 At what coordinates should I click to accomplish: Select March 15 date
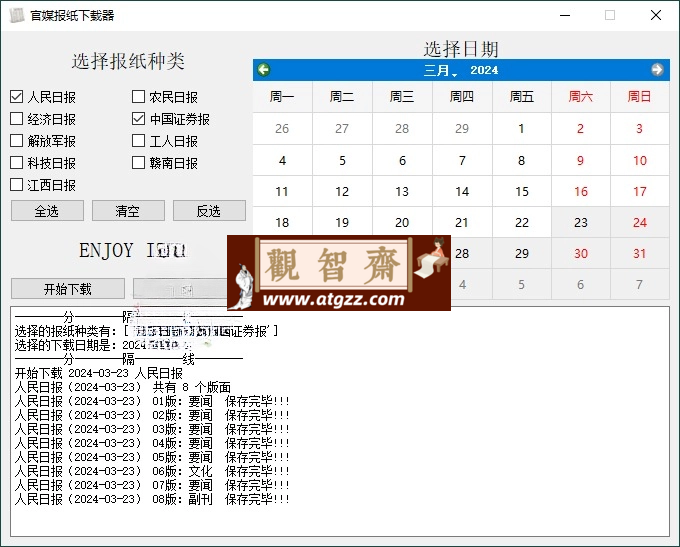pos(522,191)
